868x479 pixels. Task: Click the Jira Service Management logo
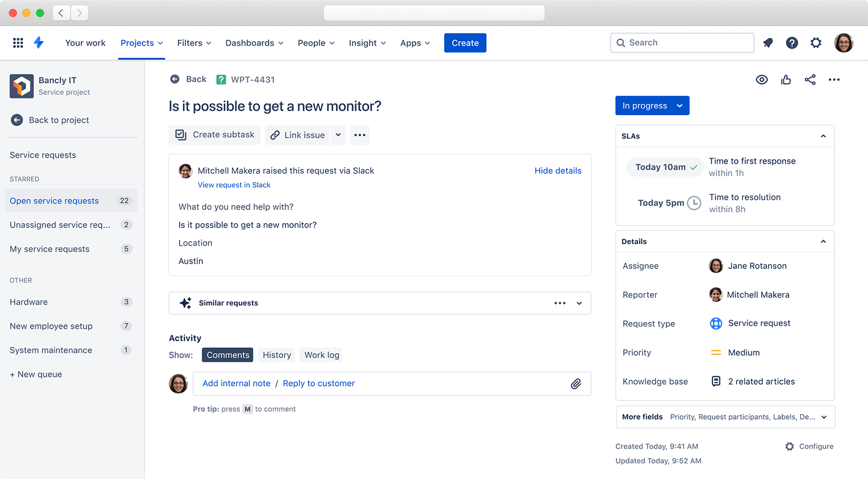coord(38,43)
